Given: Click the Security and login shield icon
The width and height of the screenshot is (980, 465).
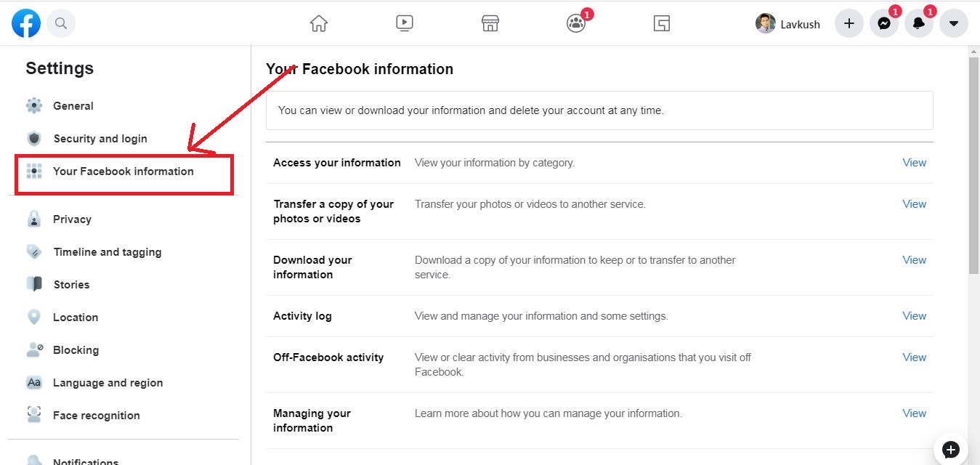Looking at the screenshot, I should (34, 138).
